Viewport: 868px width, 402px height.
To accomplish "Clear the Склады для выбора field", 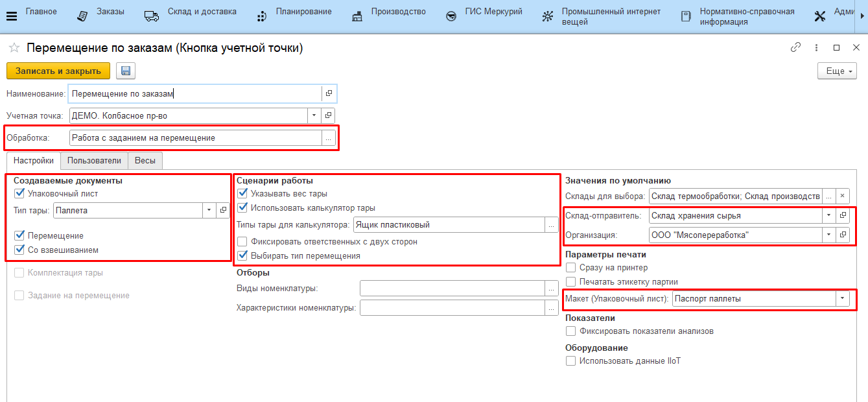I will (x=842, y=196).
